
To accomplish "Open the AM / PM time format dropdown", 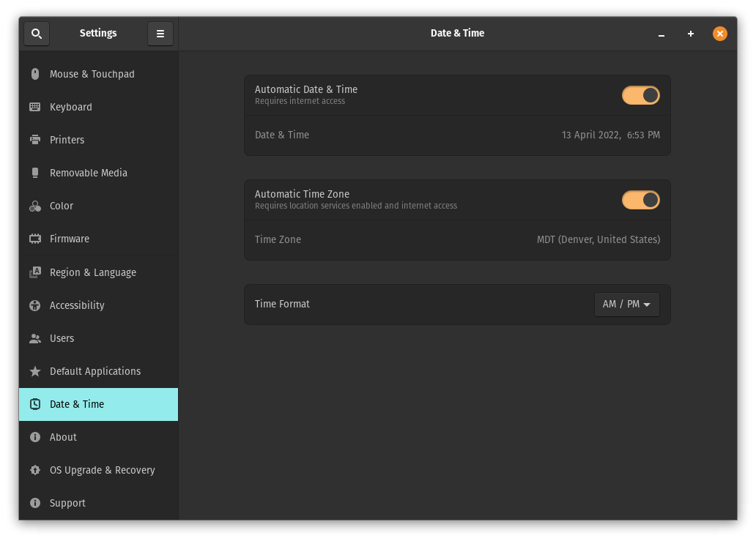I will 627,305.
